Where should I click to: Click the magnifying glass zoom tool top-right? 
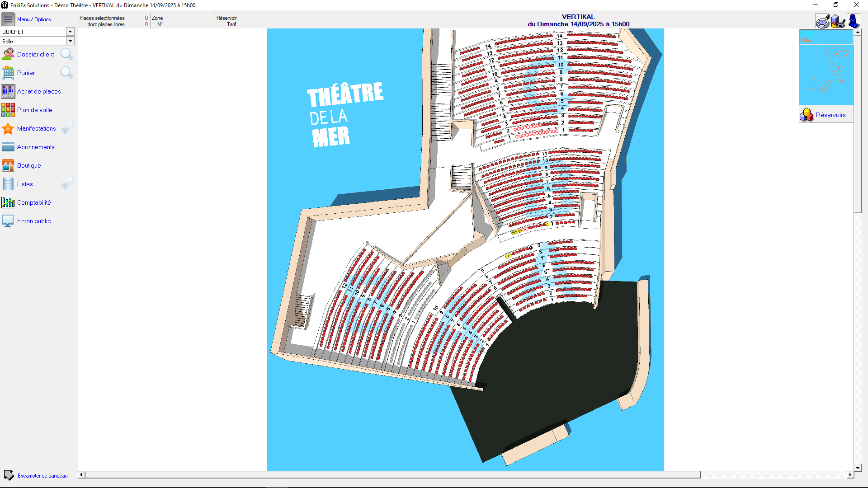[x=822, y=21]
